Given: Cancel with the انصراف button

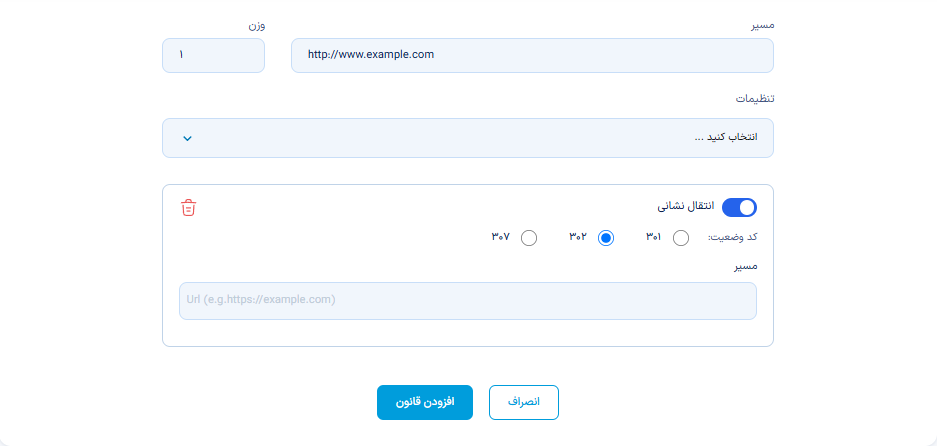Looking at the screenshot, I should (524, 402).
